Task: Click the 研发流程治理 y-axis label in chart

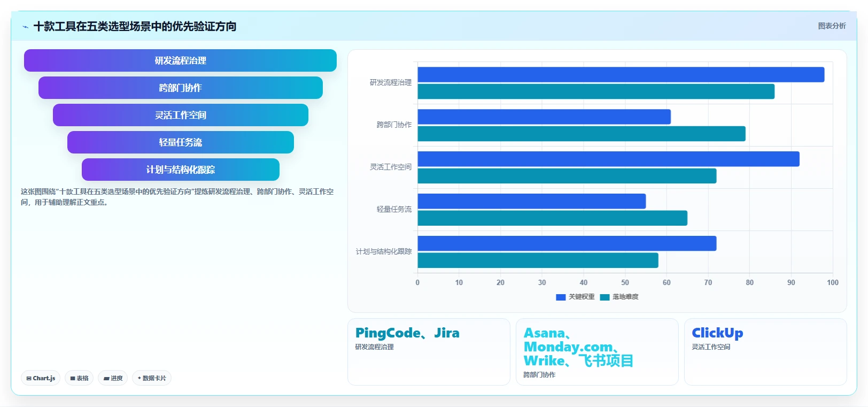Action: click(x=391, y=82)
